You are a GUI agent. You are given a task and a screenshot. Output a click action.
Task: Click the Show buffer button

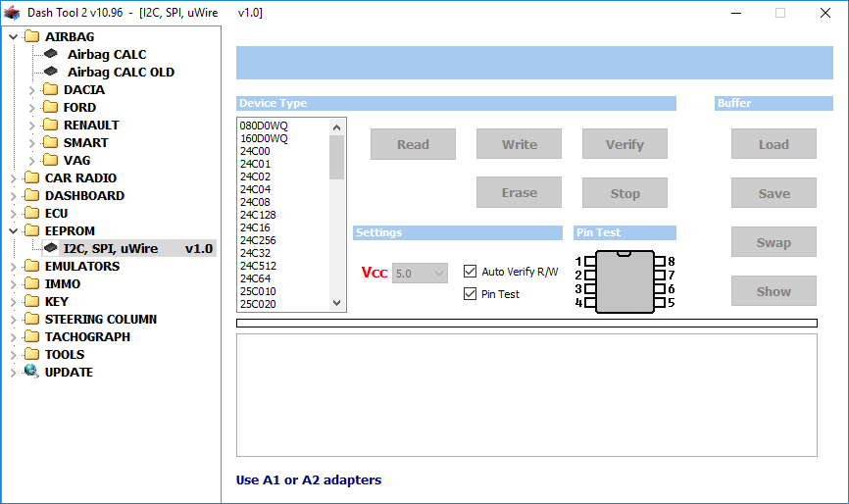click(x=774, y=290)
